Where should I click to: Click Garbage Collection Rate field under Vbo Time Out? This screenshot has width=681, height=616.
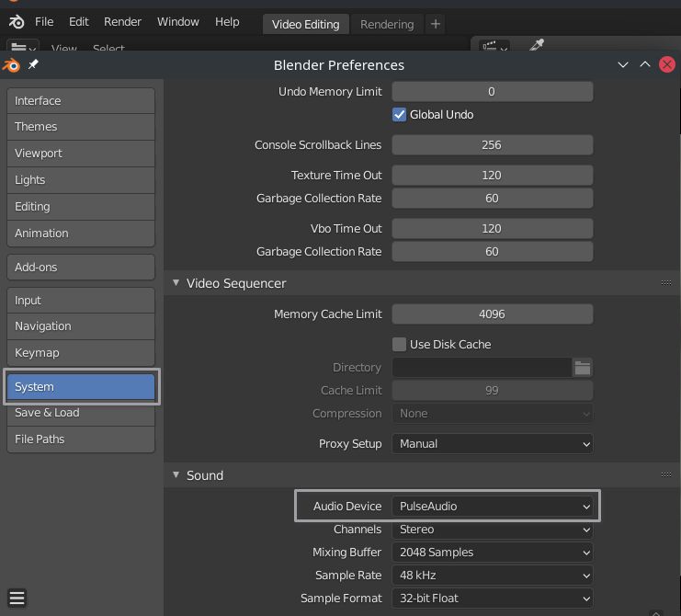pos(492,252)
